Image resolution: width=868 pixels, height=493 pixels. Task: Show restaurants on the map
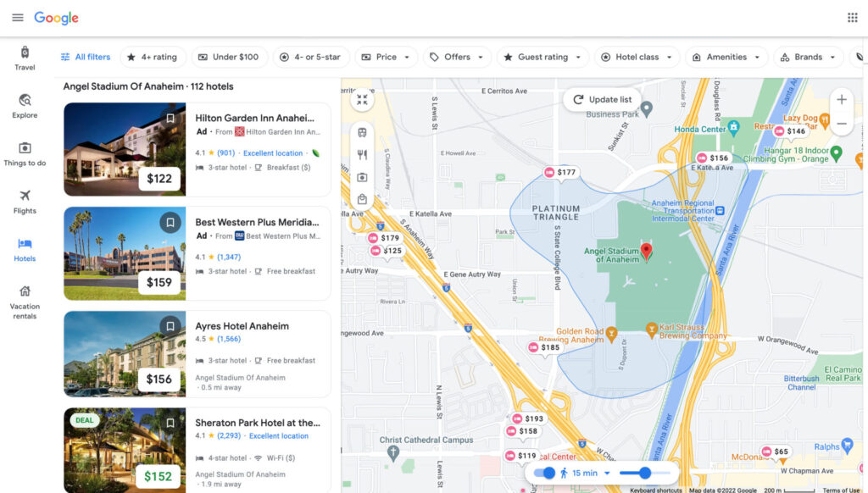pyautogui.click(x=362, y=155)
